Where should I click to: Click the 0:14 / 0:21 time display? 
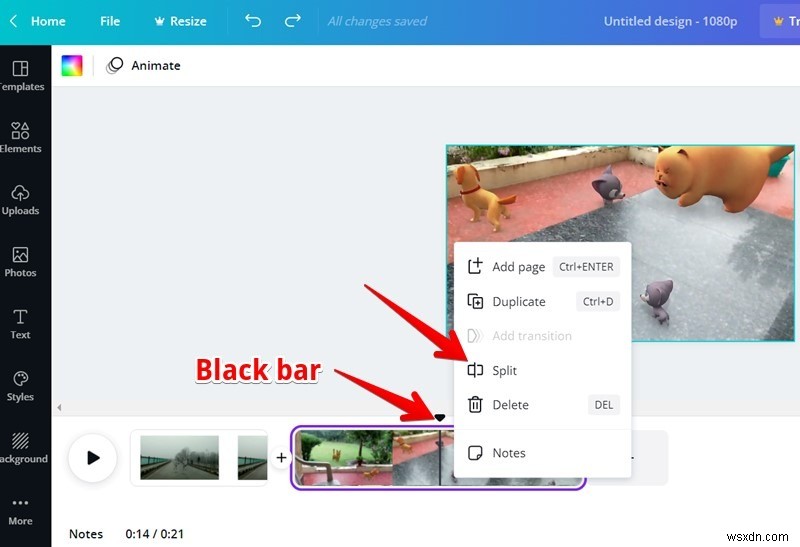(x=155, y=534)
